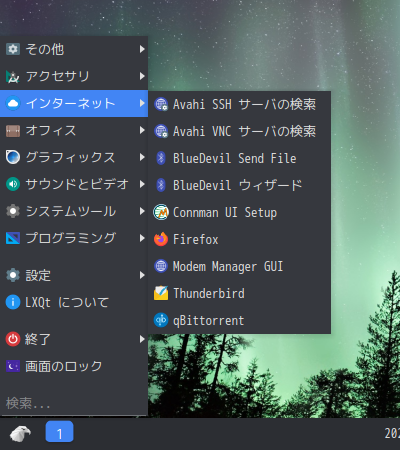400x450 pixels.
Task: Open LXQt について entry
Action: tap(74, 302)
